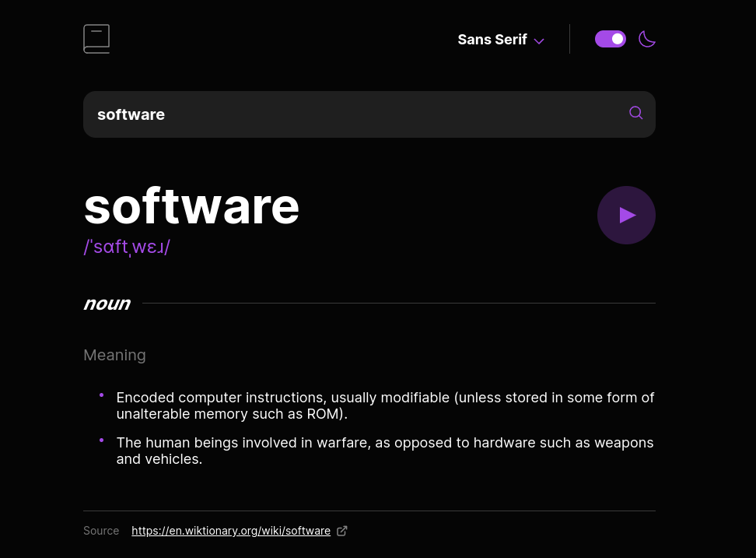The width and height of the screenshot is (756, 558).
Task: Play the pronunciation audio for software
Action: 626,215
